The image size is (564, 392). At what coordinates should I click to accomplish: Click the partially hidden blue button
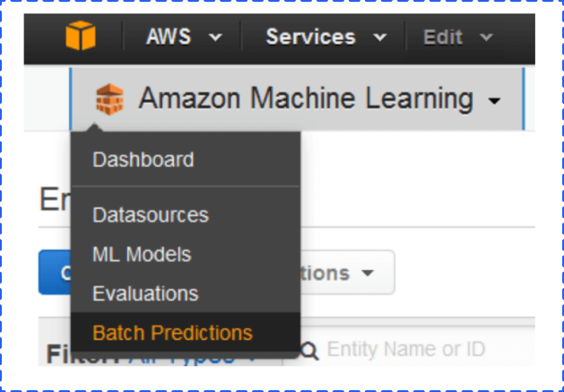coord(54,273)
